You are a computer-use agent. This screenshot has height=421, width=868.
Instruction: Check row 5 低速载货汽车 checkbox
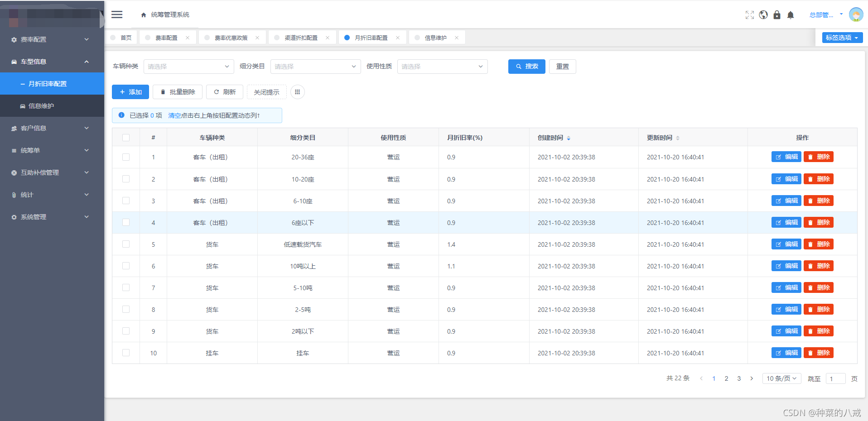tap(126, 244)
